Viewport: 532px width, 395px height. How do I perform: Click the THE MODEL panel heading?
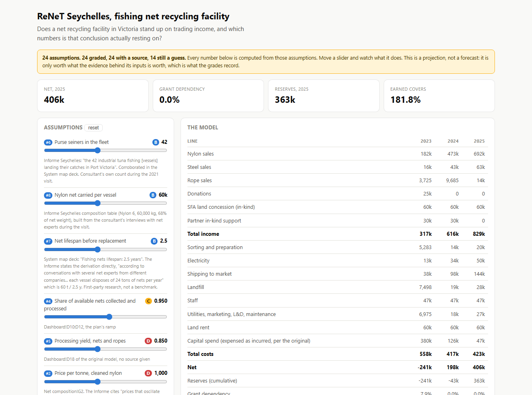point(203,128)
